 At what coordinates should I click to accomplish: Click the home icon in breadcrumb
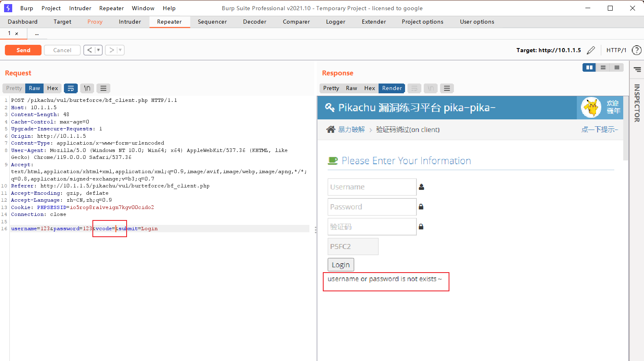[x=331, y=129]
